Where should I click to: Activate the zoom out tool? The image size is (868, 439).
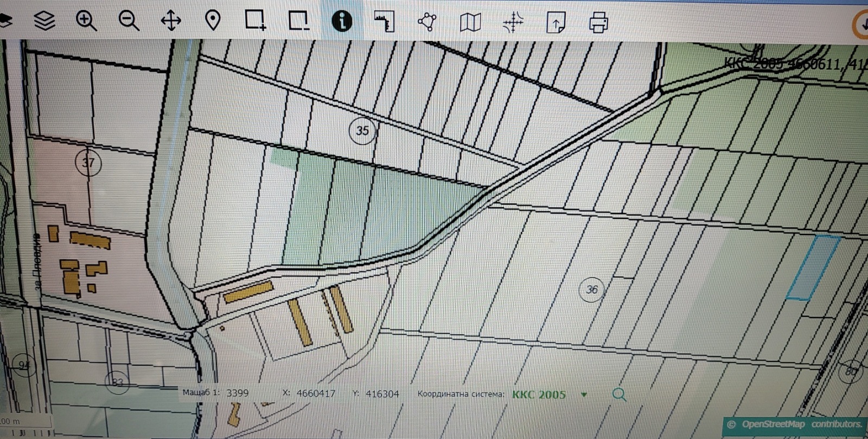coord(129,21)
